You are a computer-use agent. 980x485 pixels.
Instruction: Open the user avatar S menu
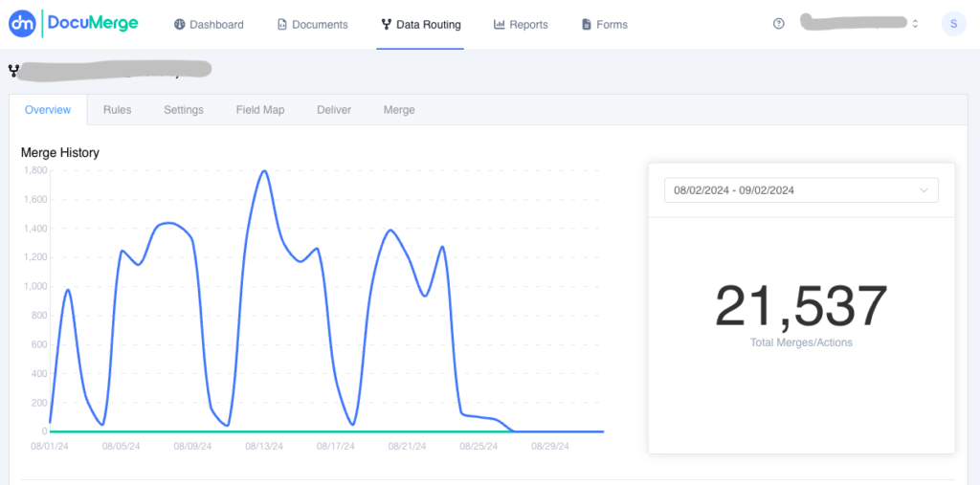point(953,24)
